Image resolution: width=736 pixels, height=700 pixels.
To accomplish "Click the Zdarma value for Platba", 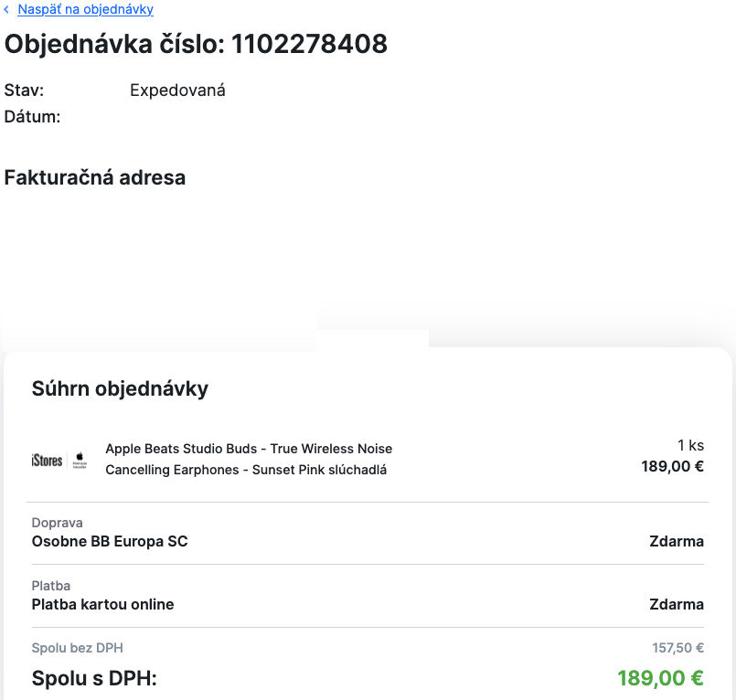I will click(x=677, y=604).
